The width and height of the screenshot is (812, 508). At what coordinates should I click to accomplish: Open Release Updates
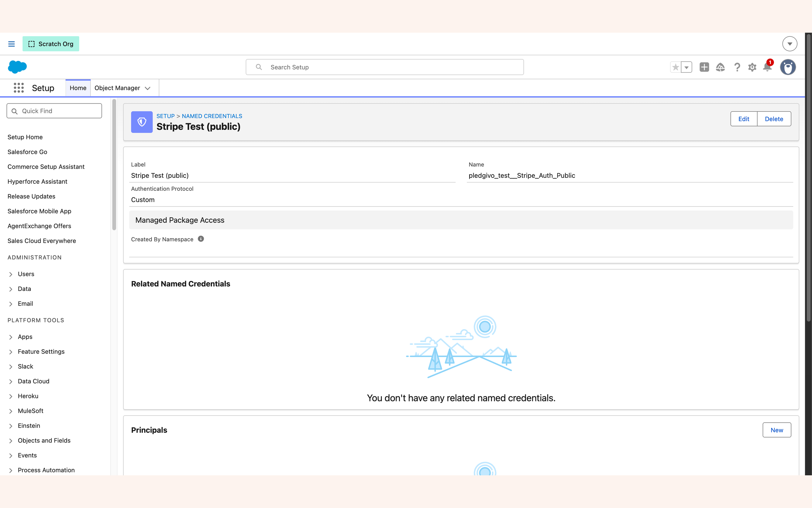pyautogui.click(x=32, y=196)
